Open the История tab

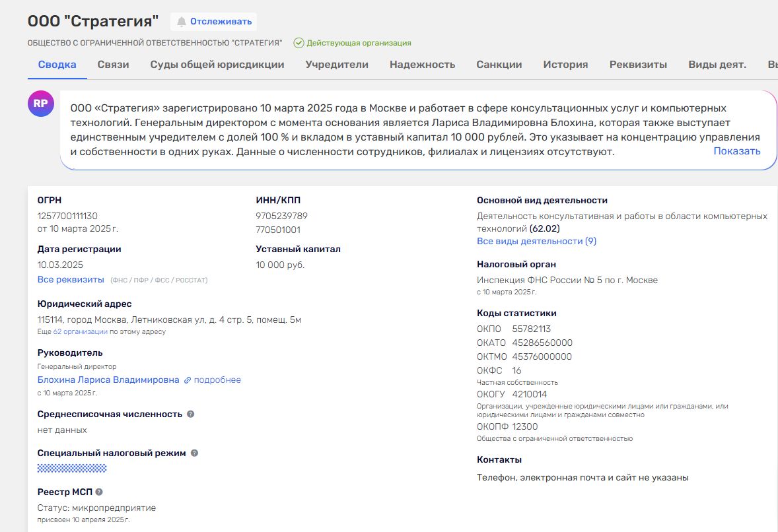(x=565, y=65)
